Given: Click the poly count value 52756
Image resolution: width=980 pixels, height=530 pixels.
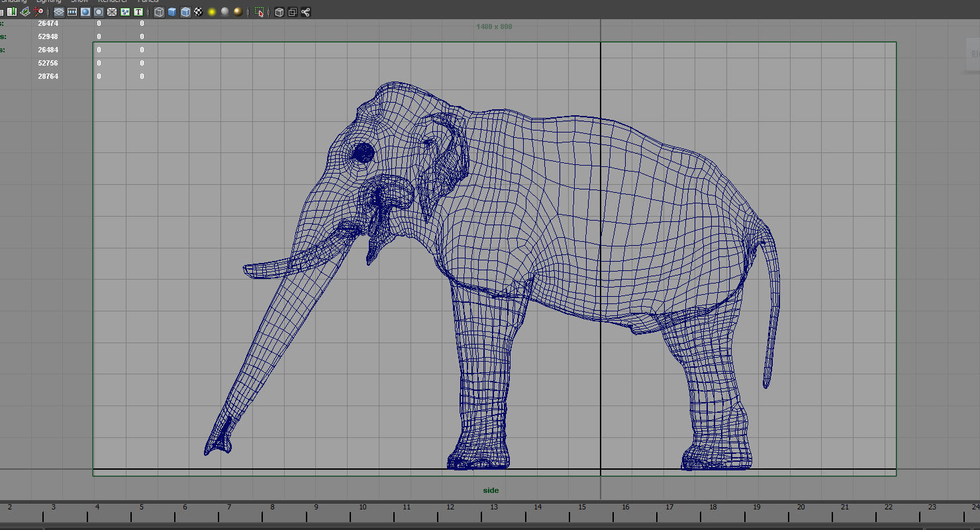Looking at the screenshot, I should click(x=48, y=63).
